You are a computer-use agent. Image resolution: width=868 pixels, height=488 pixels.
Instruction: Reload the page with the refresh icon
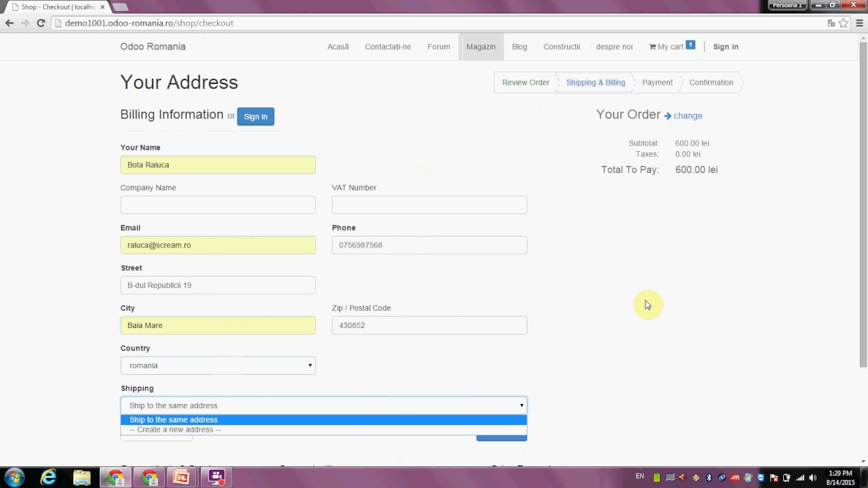pyautogui.click(x=41, y=23)
